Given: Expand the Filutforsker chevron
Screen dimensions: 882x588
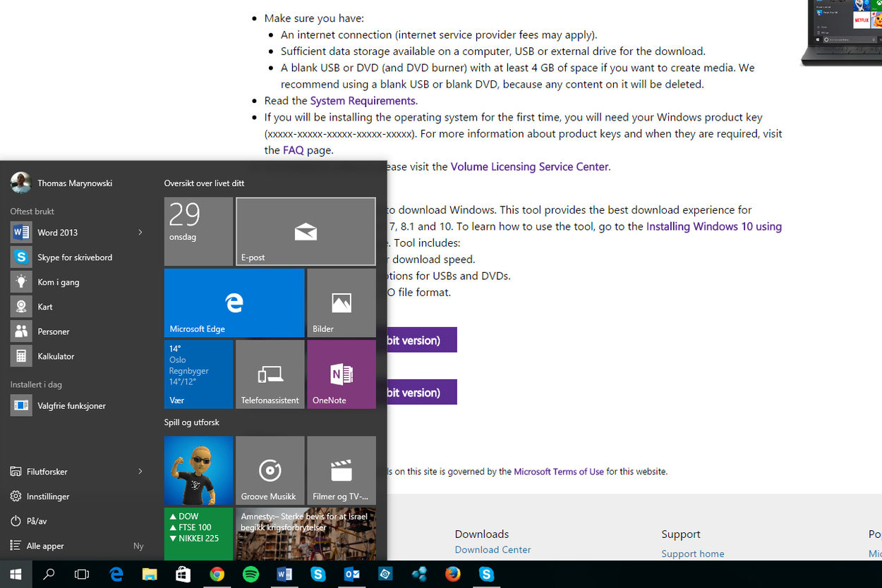Looking at the screenshot, I should (140, 471).
